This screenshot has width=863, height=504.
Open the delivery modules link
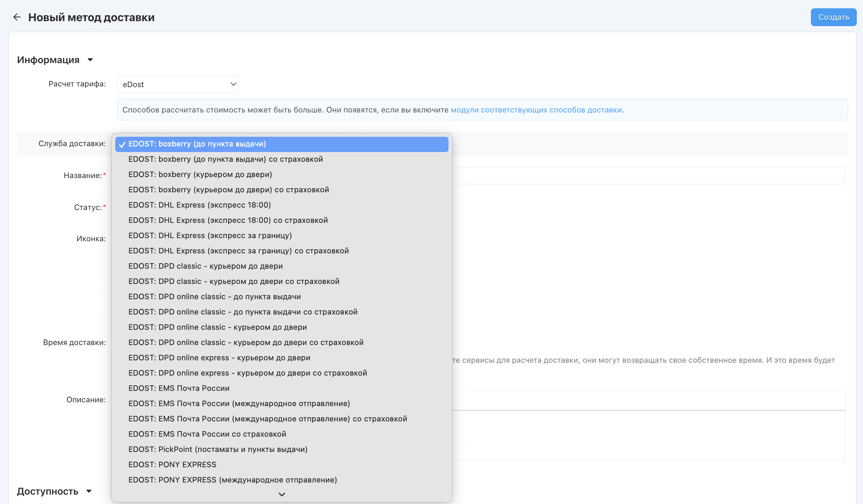tap(536, 110)
